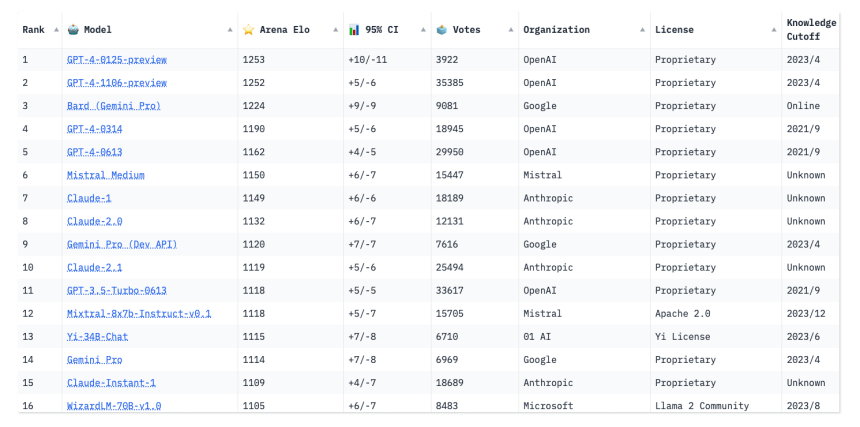Click the star icon next to Arena Elo
Viewport: 860px width, 427px height.
click(248, 30)
